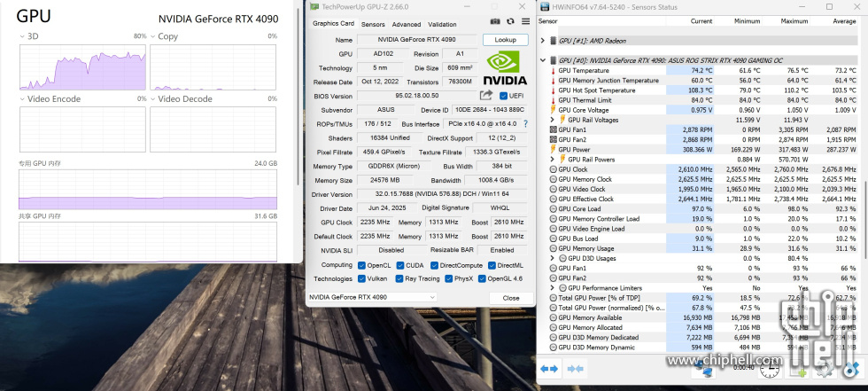Toggle the CUDA checkbox
Viewport: 868px width, 391px height.
pos(399,265)
